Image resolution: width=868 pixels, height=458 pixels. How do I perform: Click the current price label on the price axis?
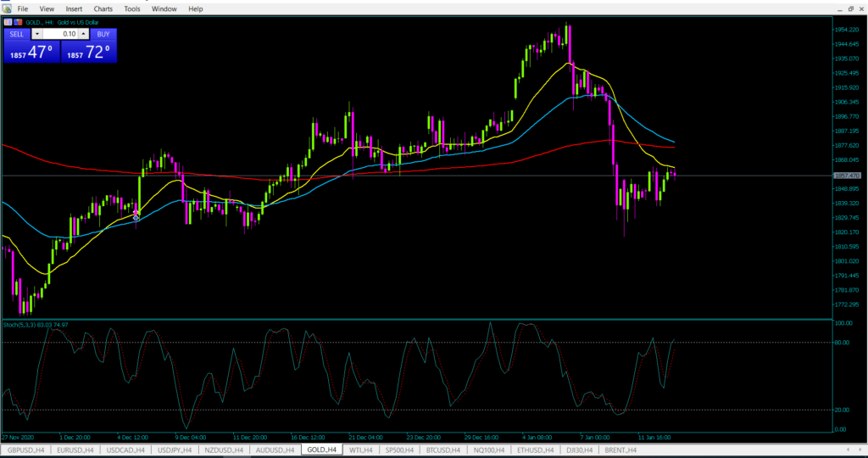click(847, 176)
